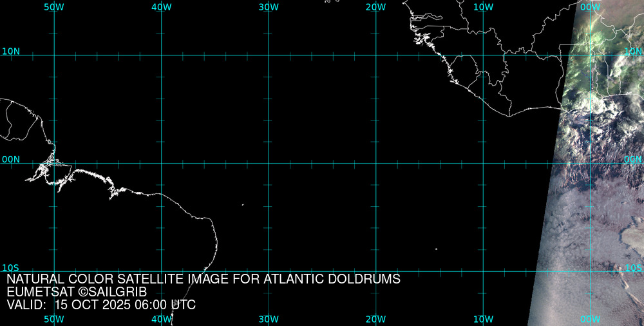Click the tiny island outline southeast of 20W
Screen dimensions: 644x326
436,249
